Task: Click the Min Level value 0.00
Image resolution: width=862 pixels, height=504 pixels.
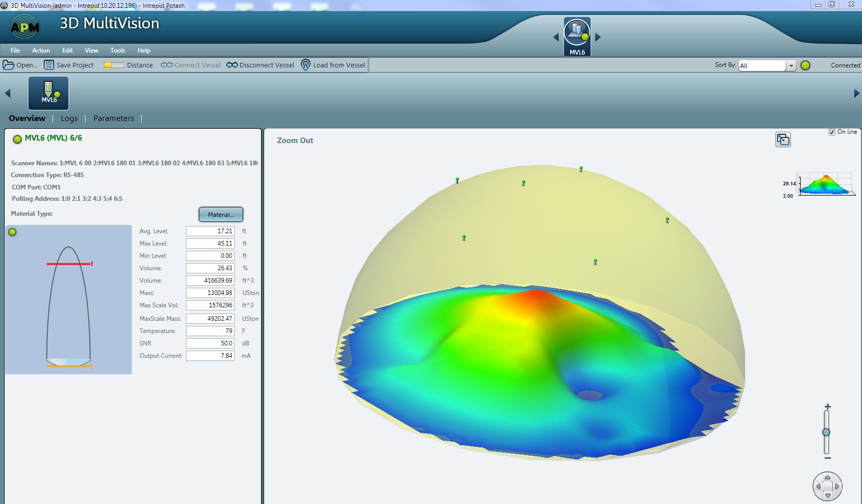Action: click(x=210, y=256)
